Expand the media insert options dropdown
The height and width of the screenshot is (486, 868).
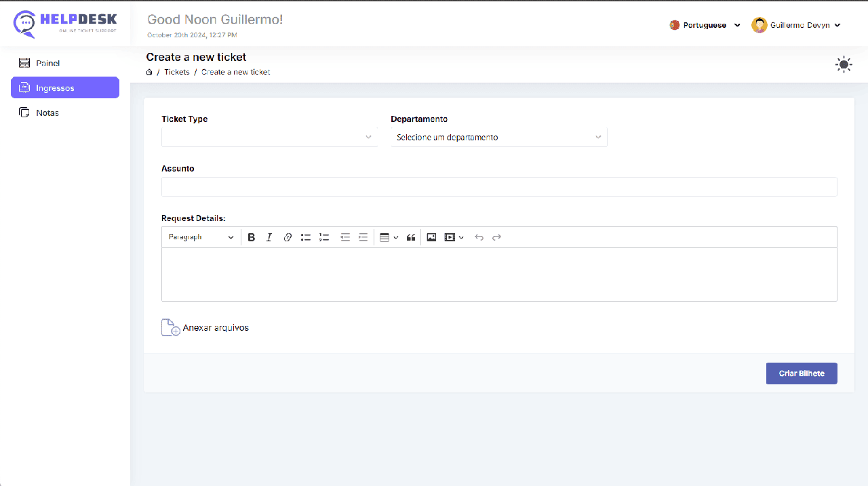(x=462, y=237)
